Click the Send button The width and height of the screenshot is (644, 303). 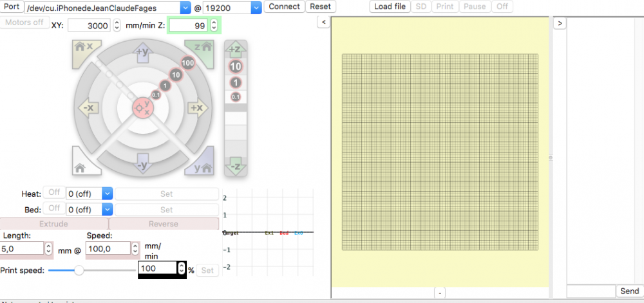click(630, 291)
